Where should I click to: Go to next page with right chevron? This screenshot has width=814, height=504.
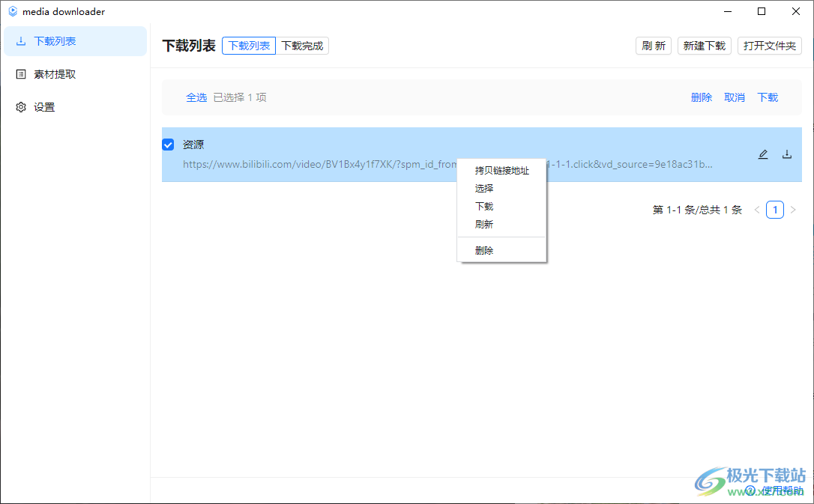click(x=793, y=210)
